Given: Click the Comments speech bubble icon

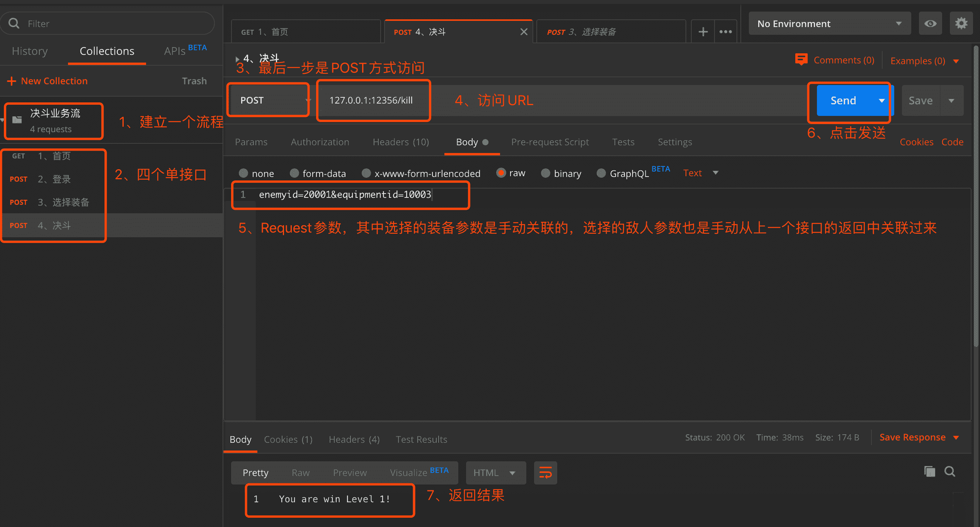Looking at the screenshot, I should [801, 59].
